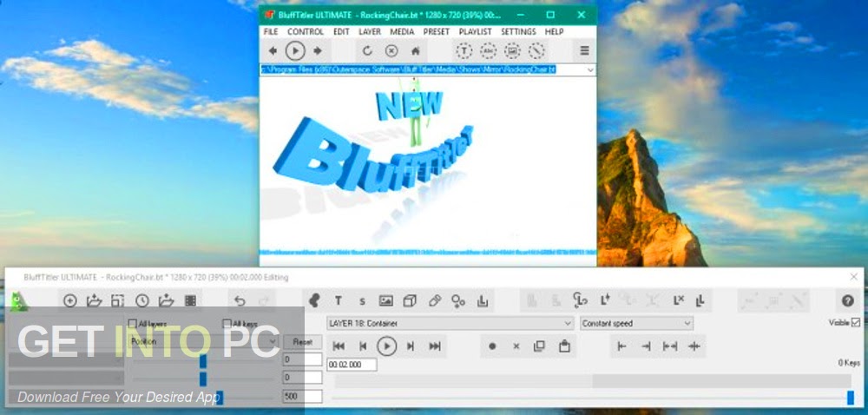Open the LAYER menu

(x=369, y=31)
